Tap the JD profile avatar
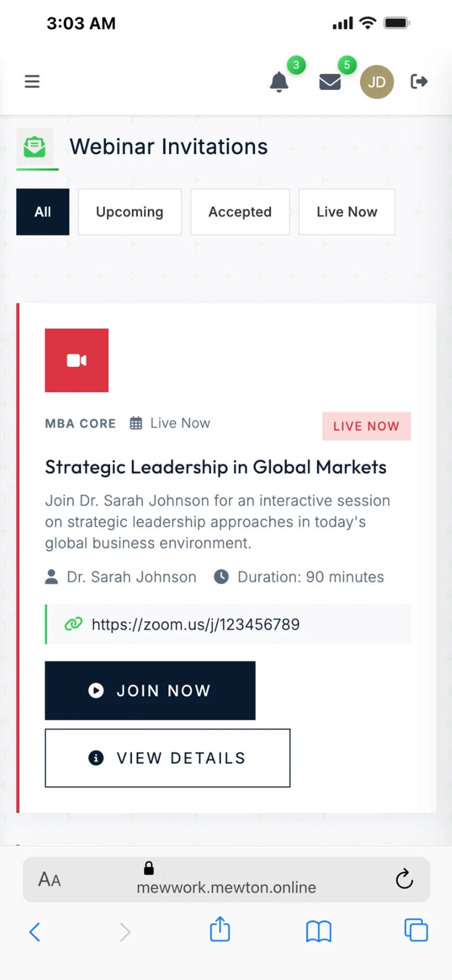Viewport: 452px width, 980px height. pos(377,82)
